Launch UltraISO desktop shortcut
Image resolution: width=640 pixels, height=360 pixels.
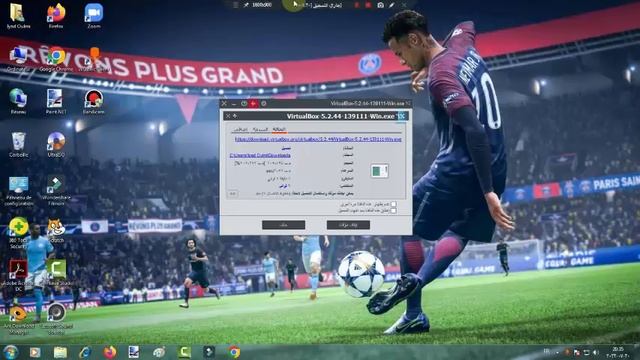click(x=56, y=144)
